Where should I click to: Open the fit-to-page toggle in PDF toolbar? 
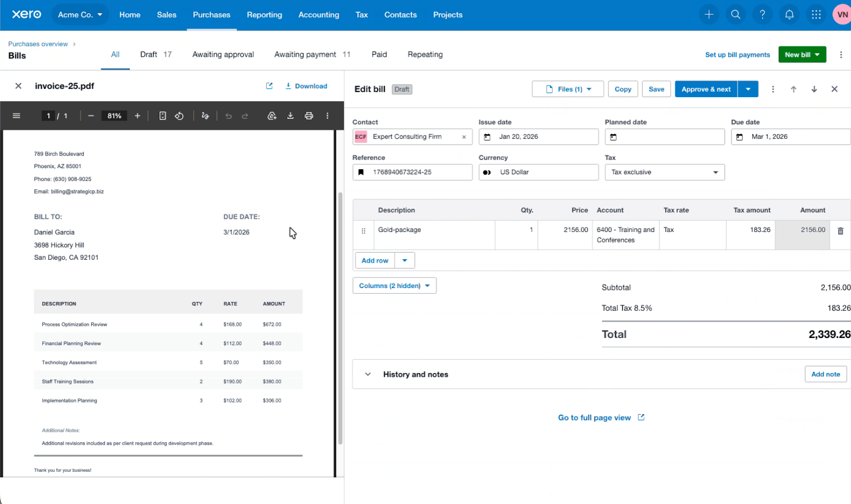click(x=162, y=115)
